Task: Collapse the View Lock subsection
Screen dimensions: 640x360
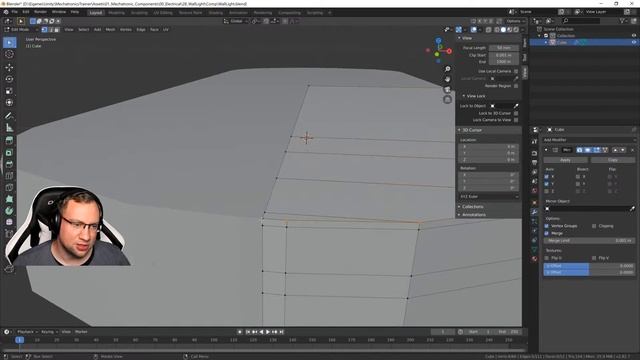Action: coord(464,96)
